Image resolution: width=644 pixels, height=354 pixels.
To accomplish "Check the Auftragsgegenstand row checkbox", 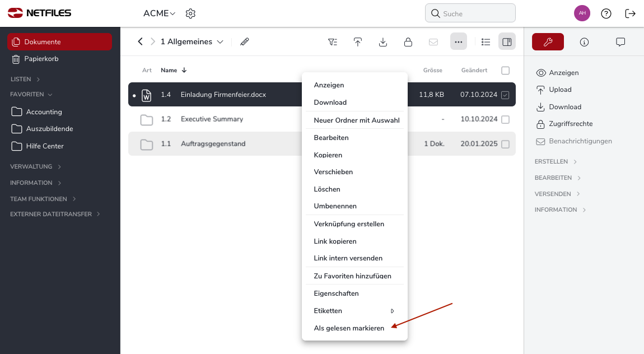I will click(x=506, y=144).
